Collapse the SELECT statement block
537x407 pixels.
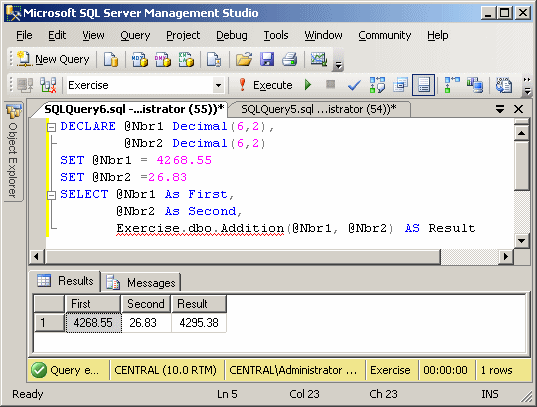pyautogui.click(x=51, y=195)
